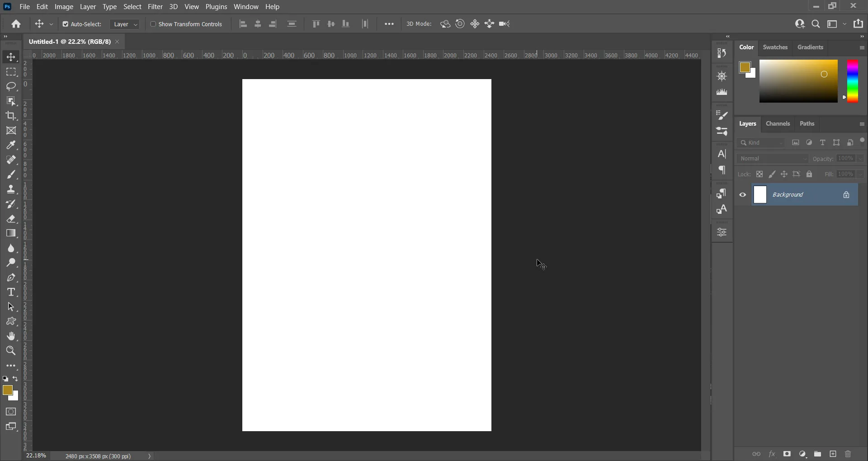This screenshot has width=868, height=461.
Task: Click the Home button in options bar
Action: [16, 24]
